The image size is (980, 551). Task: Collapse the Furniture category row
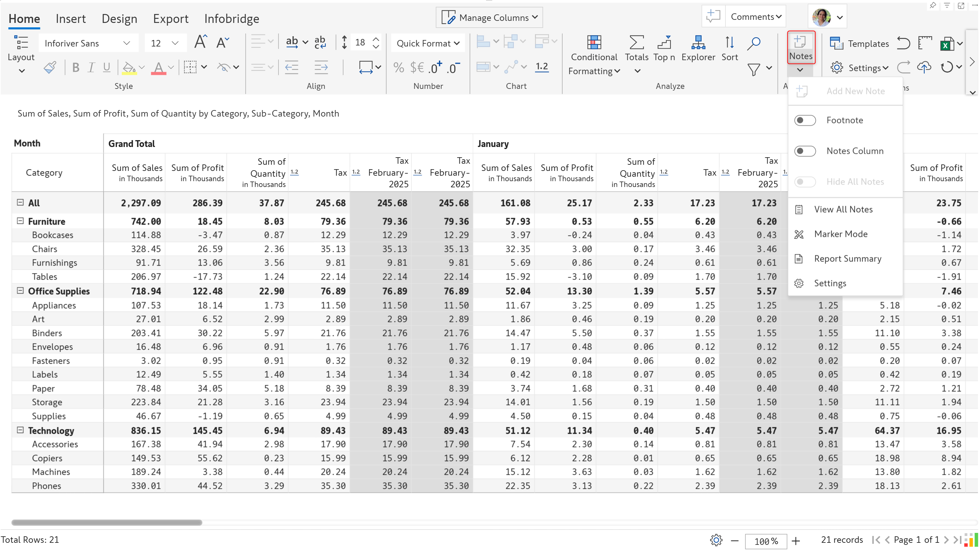point(20,221)
